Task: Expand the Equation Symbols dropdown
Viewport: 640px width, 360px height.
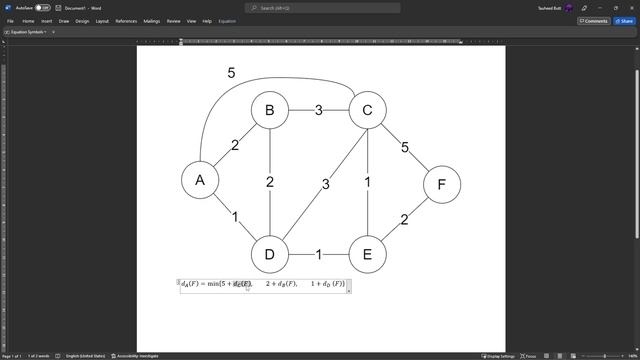Action: [x=26, y=32]
